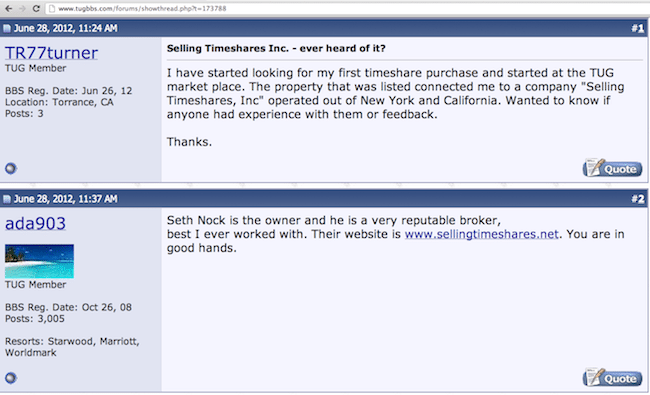Click the page icon in the address bar
The height and width of the screenshot is (395, 650).
(52, 8)
